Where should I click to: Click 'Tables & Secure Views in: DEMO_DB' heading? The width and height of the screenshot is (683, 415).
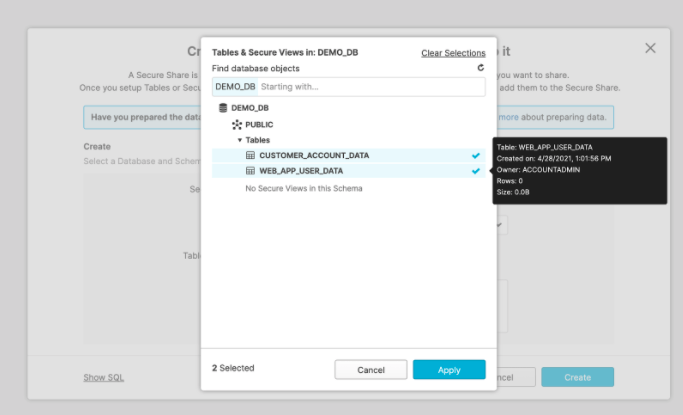(285, 52)
